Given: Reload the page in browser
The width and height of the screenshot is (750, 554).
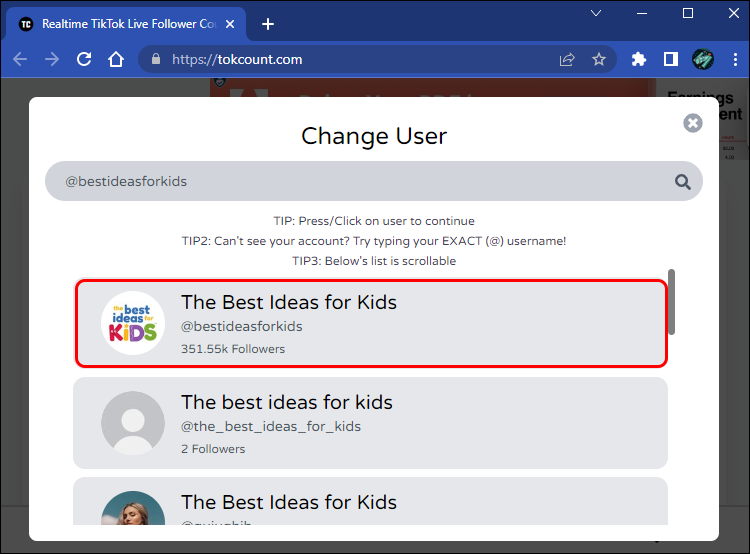Looking at the screenshot, I should [x=84, y=59].
